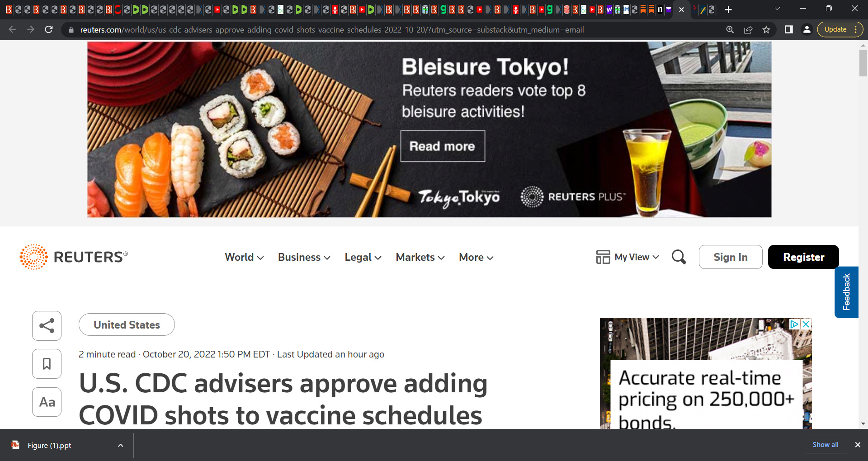Click the United States topic tag
Viewport: 868px width, 461px height.
coord(127,325)
